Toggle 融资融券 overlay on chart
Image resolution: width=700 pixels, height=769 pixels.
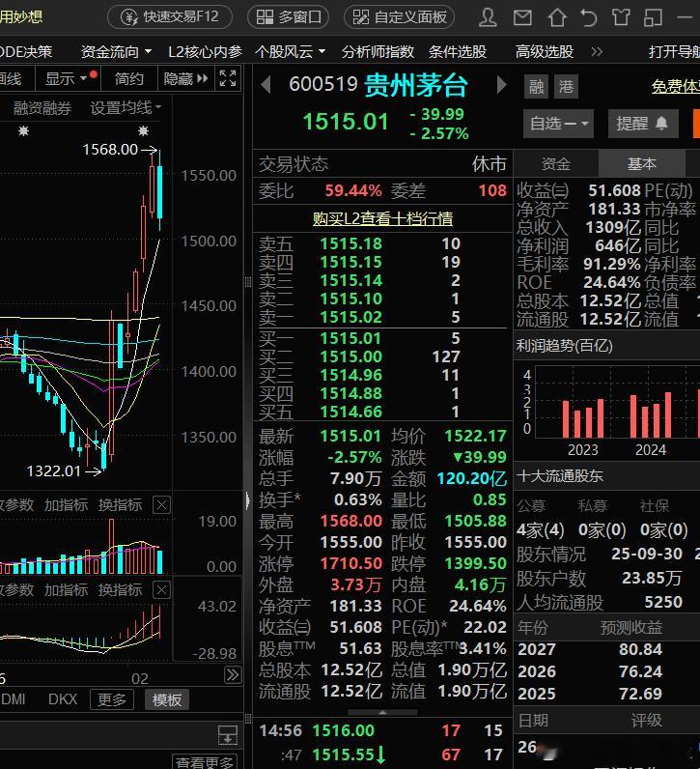[42, 108]
